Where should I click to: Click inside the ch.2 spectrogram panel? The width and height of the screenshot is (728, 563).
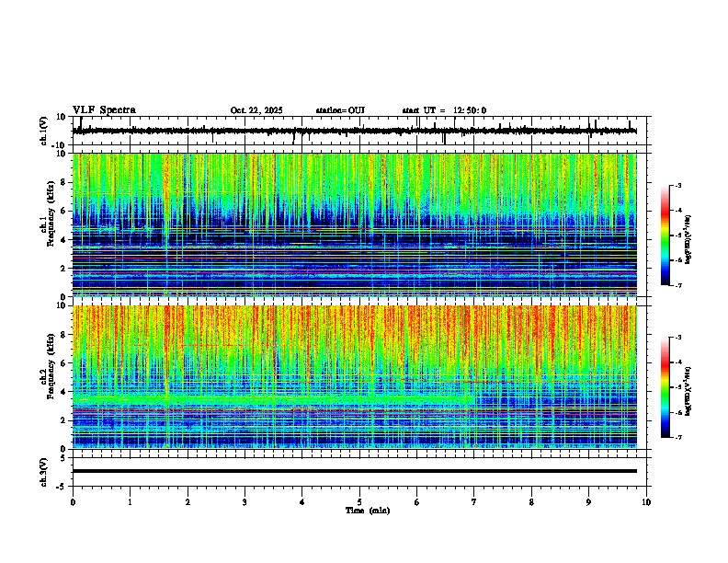click(x=354, y=377)
